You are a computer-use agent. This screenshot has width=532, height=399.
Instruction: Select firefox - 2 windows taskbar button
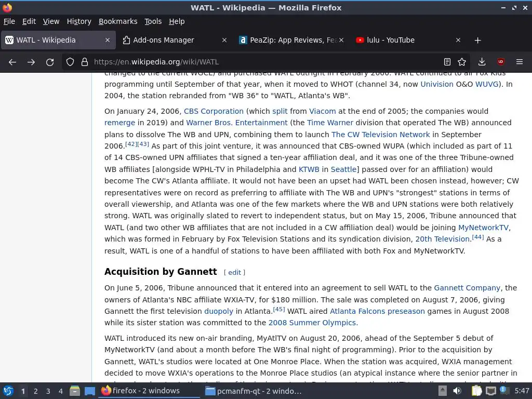click(x=149, y=391)
